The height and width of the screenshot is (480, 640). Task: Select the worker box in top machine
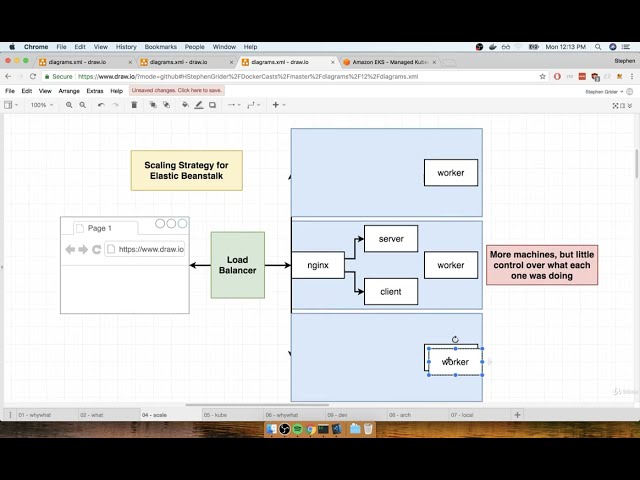coord(451,173)
